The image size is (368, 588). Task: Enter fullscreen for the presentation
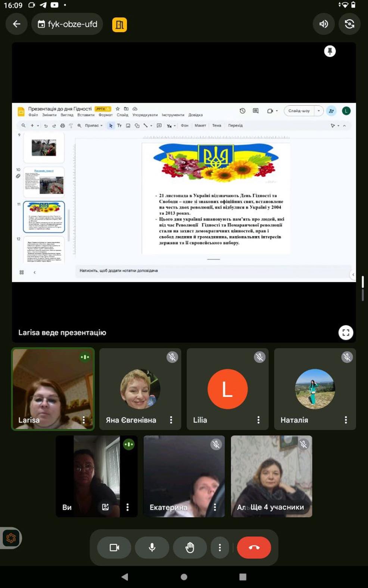coord(346,332)
